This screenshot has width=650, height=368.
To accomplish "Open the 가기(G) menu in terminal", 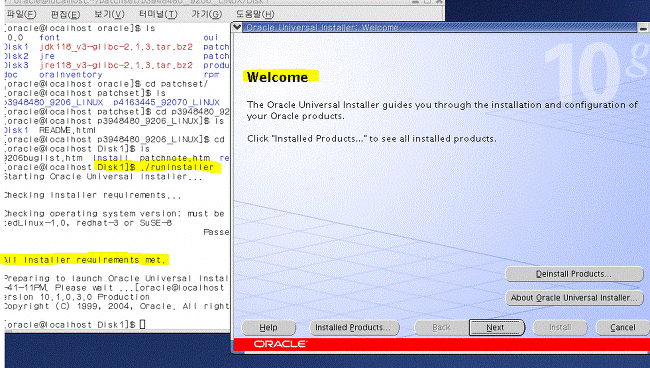I will [x=206, y=14].
